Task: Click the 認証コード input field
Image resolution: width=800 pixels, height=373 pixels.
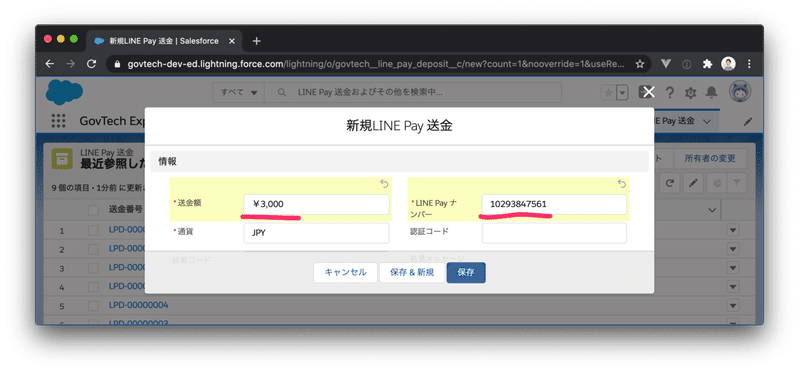Action: (x=554, y=233)
